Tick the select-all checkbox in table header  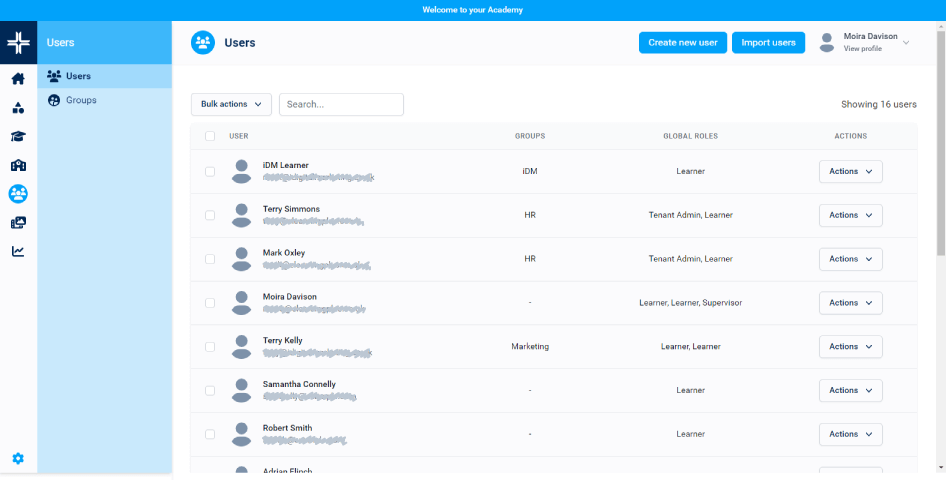pyautogui.click(x=210, y=136)
